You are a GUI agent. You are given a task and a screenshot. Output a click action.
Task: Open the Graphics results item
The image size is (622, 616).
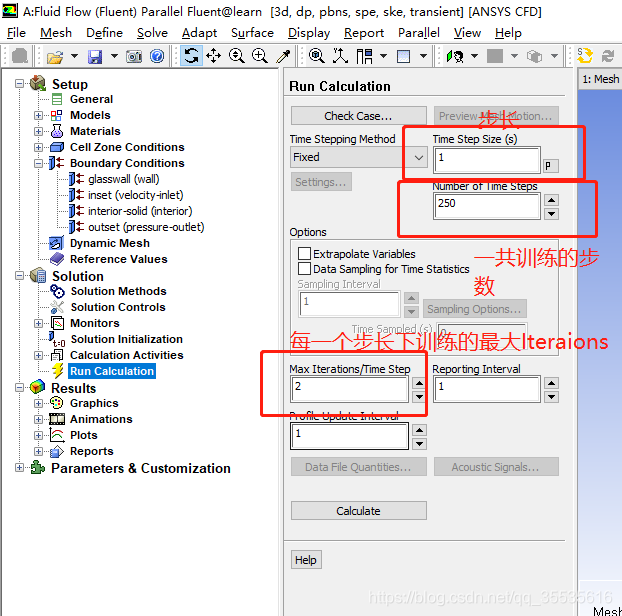coord(94,403)
